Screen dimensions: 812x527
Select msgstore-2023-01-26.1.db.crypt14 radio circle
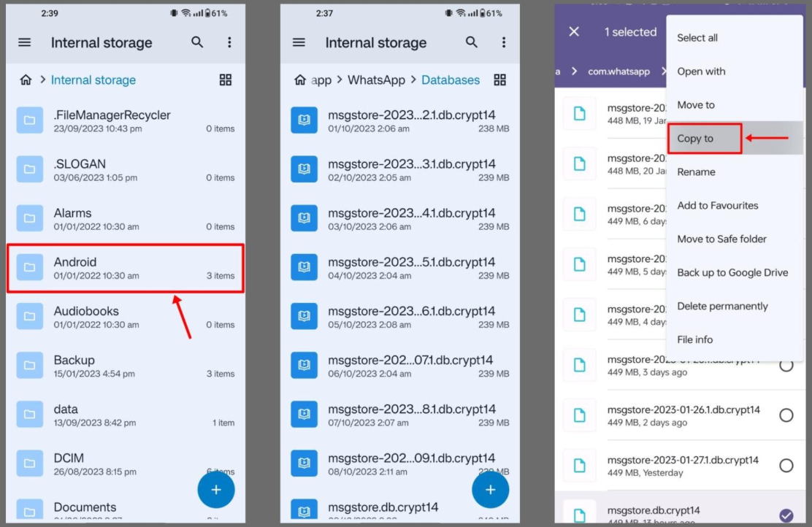(786, 415)
